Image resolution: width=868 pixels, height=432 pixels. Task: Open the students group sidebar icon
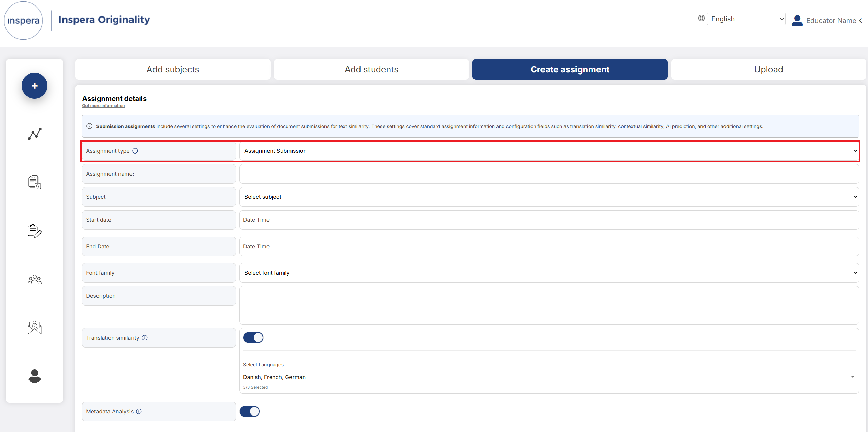pyautogui.click(x=35, y=280)
